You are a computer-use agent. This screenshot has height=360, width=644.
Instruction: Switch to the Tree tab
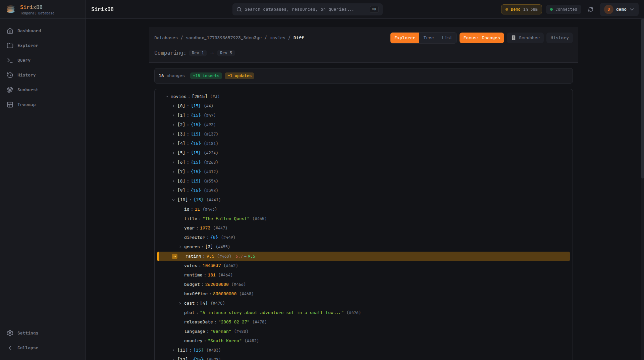[428, 38]
